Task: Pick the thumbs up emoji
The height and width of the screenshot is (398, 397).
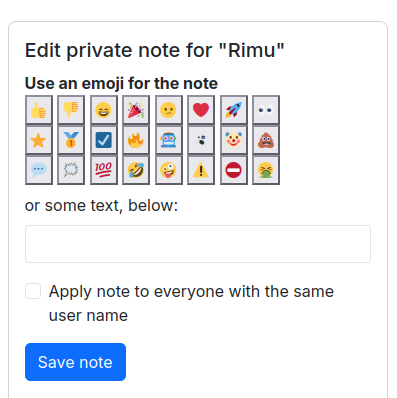Action: click(39, 110)
